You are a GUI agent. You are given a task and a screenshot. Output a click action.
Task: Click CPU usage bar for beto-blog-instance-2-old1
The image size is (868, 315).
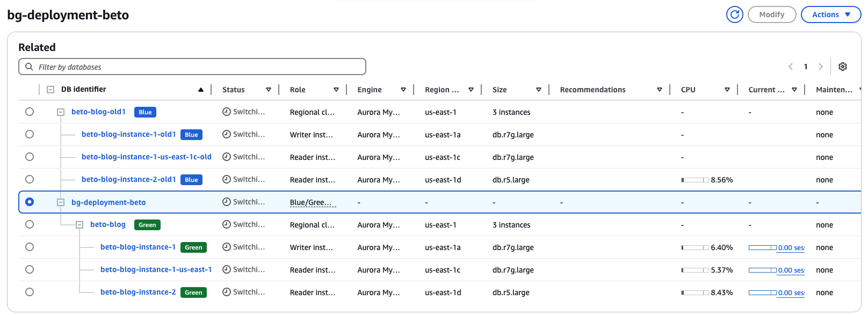click(x=695, y=180)
